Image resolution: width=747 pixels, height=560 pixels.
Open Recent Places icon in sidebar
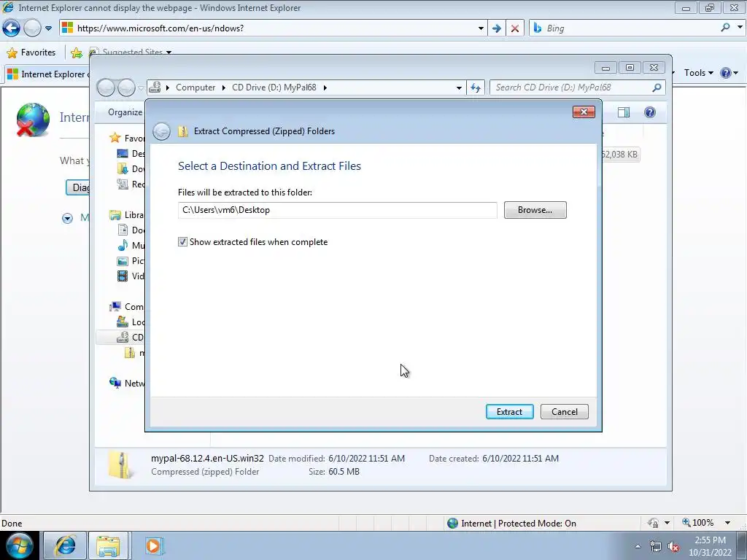click(123, 184)
